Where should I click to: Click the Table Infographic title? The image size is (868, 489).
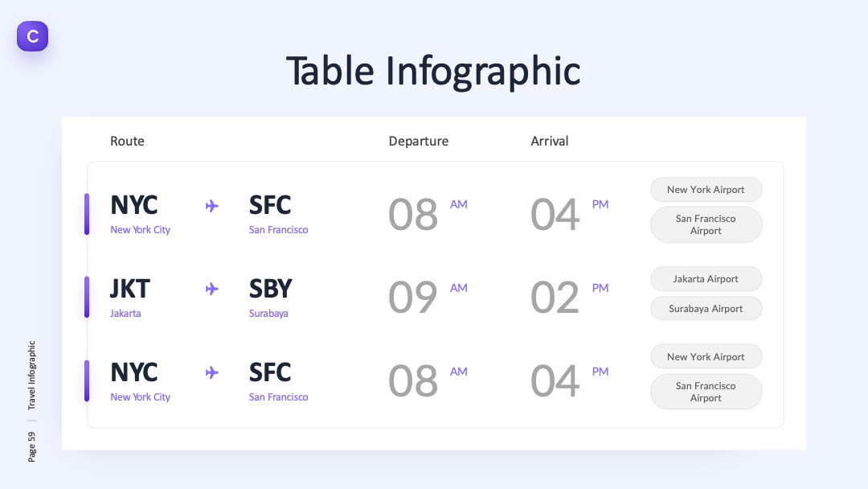click(433, 72)
